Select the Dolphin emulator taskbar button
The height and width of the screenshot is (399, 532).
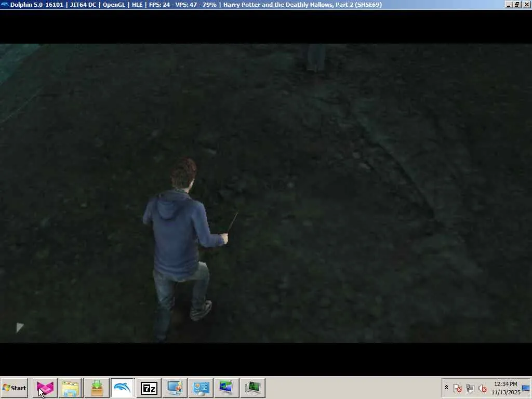pyautogui.click(x=123, y=388)
